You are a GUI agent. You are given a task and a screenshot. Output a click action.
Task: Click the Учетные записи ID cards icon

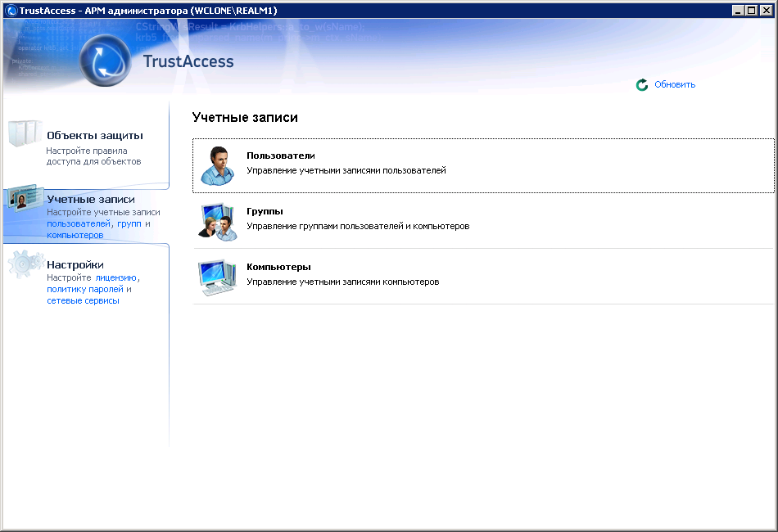point(25,198)
